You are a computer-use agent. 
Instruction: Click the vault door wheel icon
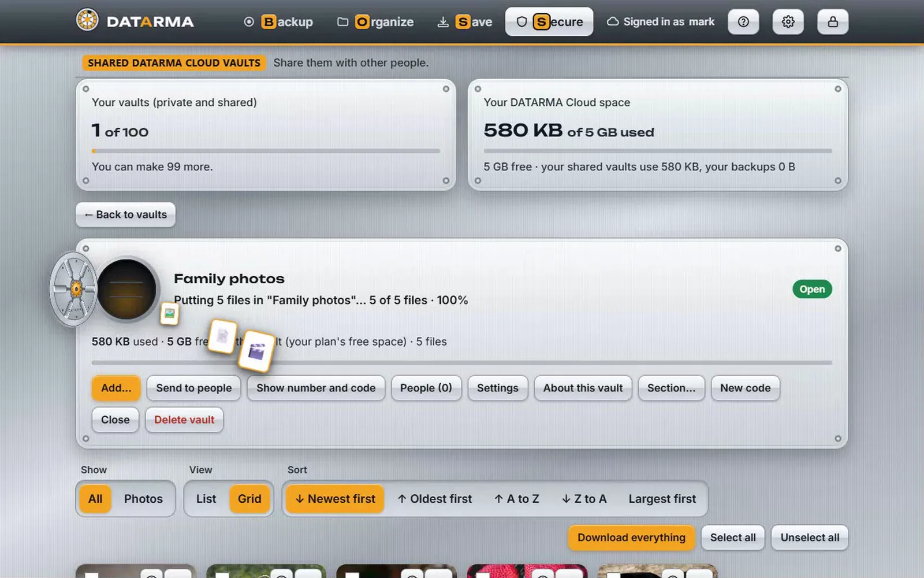(74, 289)
